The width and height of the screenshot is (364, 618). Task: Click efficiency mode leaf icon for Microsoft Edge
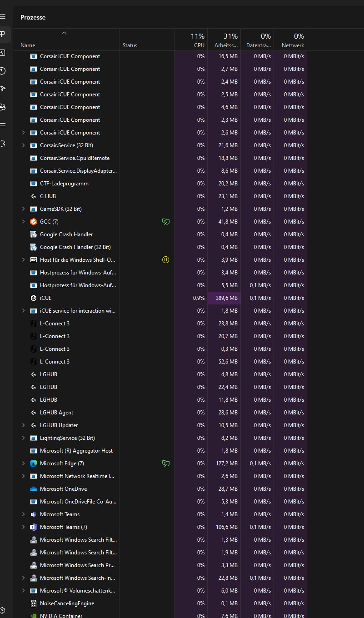click(x=166, y=463)
